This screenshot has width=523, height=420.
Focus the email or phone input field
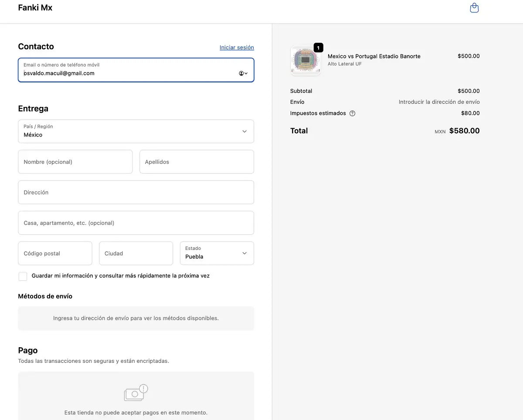(129, 73)
